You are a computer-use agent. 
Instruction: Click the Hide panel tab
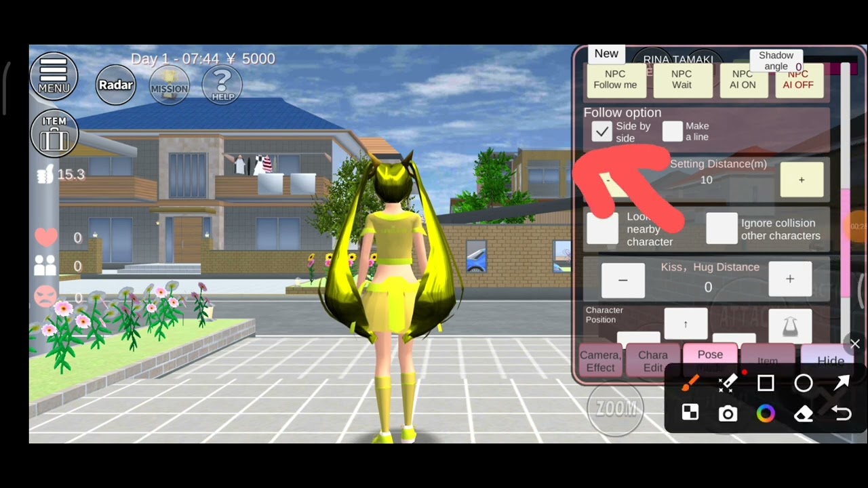[831, 359]
